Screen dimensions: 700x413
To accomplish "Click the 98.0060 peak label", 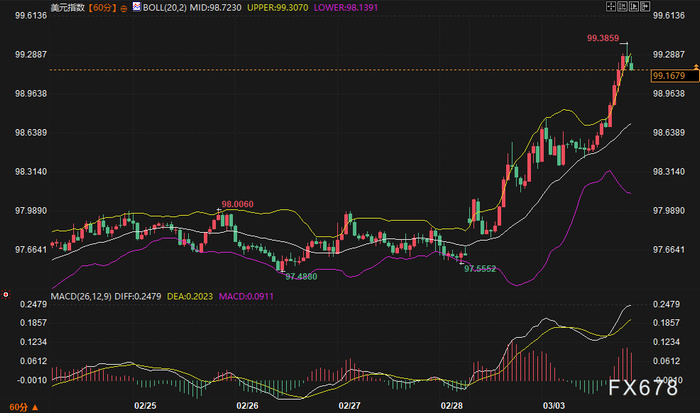I will pyautogui.click(x=238, y=204).
